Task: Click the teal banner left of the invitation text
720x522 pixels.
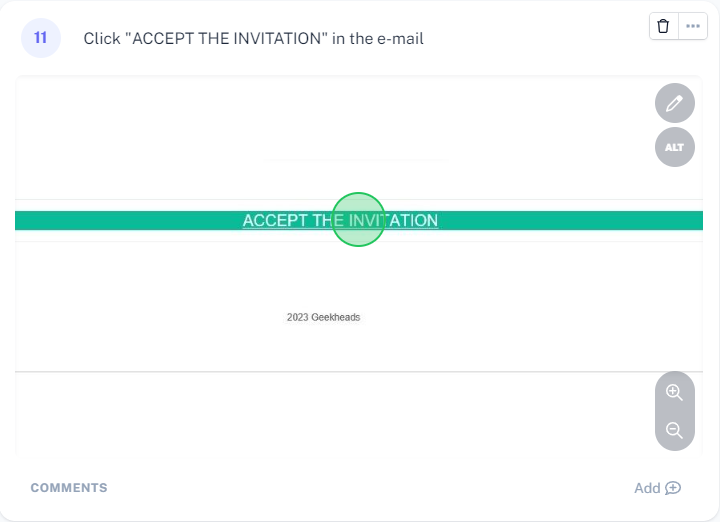Action: (x=120, y=221)
